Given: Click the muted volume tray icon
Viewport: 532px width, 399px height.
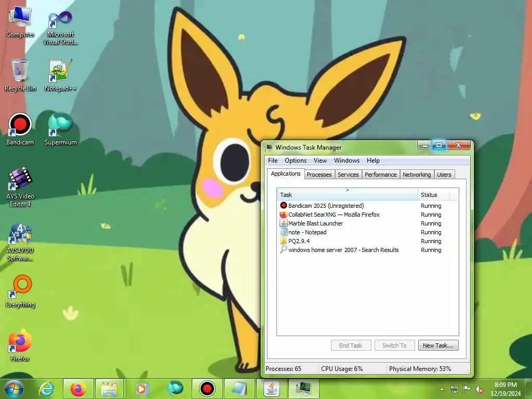Looking at the screenshot, I should click(480, 390).
